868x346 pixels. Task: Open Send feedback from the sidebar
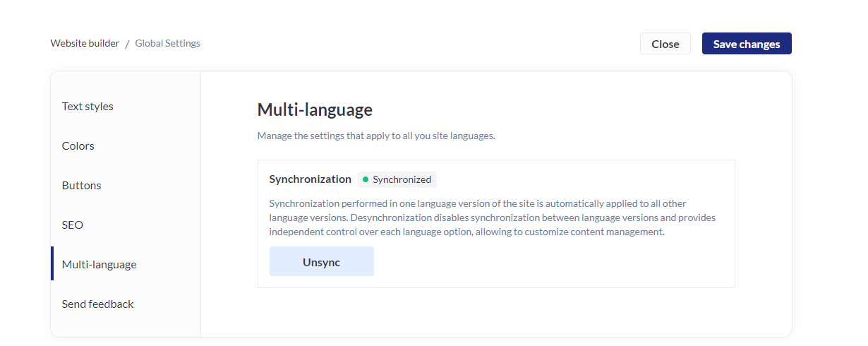[x=97, y=304]
